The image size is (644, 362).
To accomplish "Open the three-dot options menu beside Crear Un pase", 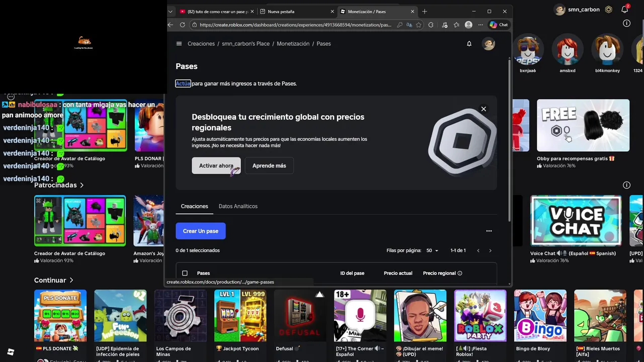I will (489, 231).
